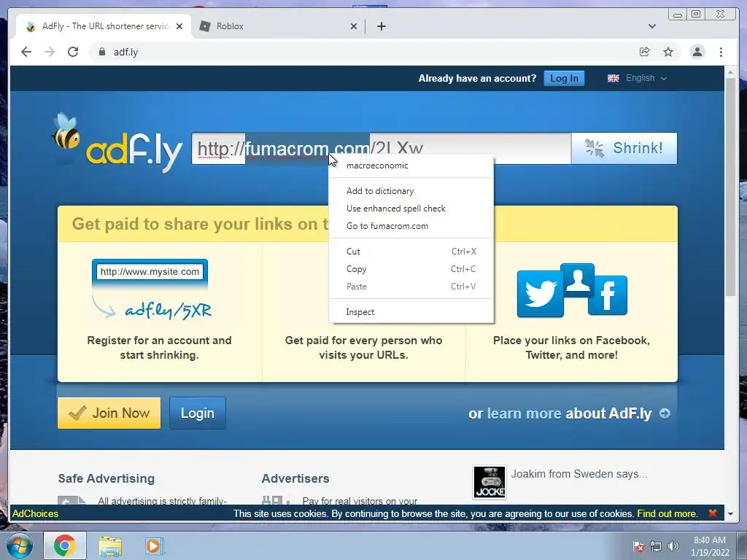Viewport: 747px width, 560px height.
Task: Open the Windows Start menu
Action: [x=19, y=545]
